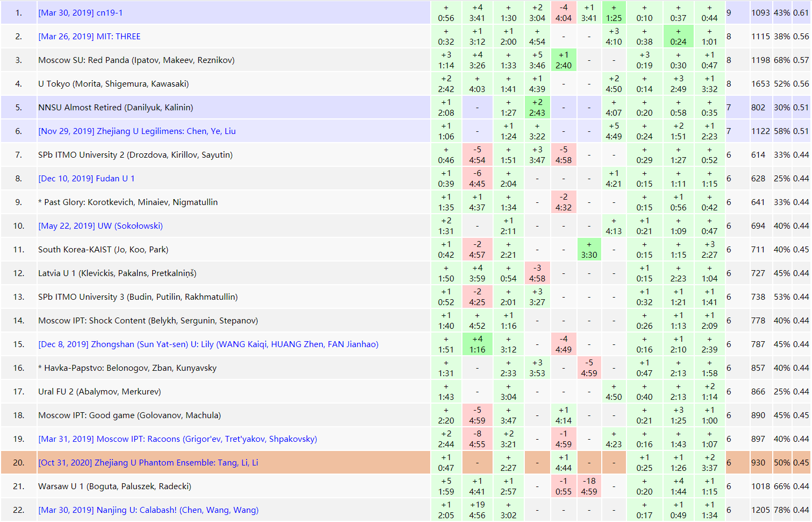
Task: Click Moscow IPT: Racoons link
Action: [177, 439]
